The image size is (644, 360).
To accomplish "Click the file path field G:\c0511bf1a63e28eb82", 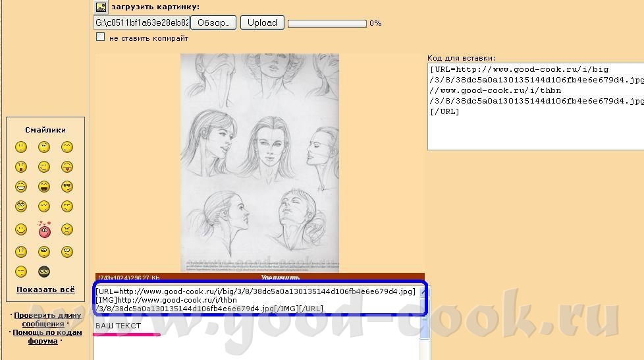I will click(x=142, y=22).
